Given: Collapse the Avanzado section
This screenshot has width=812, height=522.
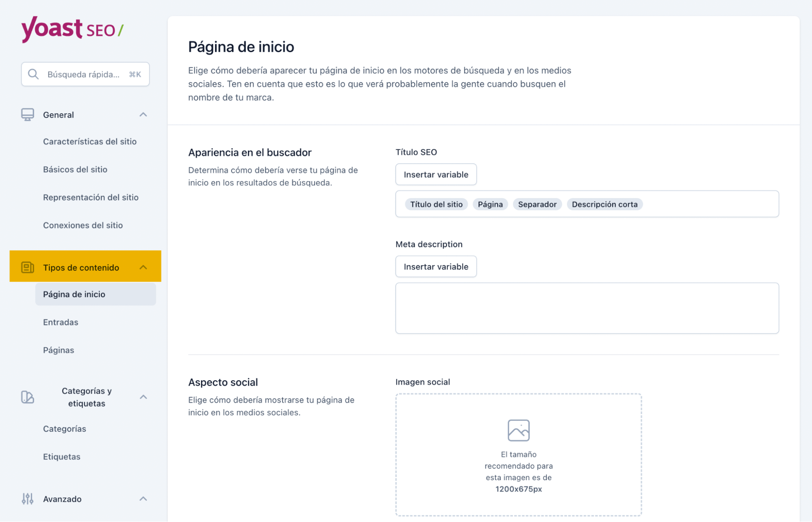Looking at the screenshot, I should tap(143, 498).
